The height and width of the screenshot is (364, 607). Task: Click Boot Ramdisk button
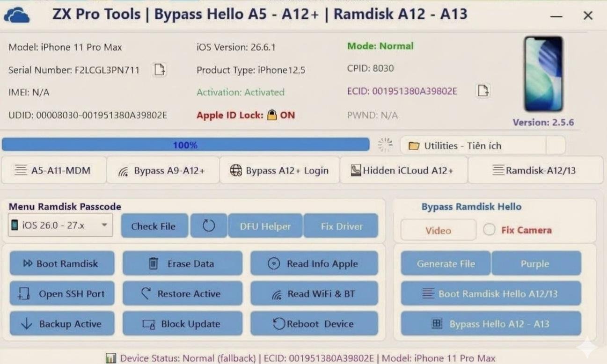point(62,263)
